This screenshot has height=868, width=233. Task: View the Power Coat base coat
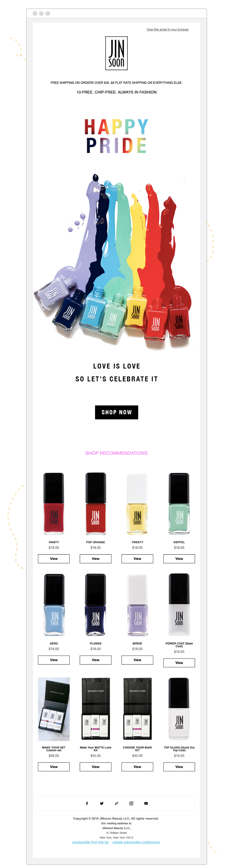coord(179,663)
